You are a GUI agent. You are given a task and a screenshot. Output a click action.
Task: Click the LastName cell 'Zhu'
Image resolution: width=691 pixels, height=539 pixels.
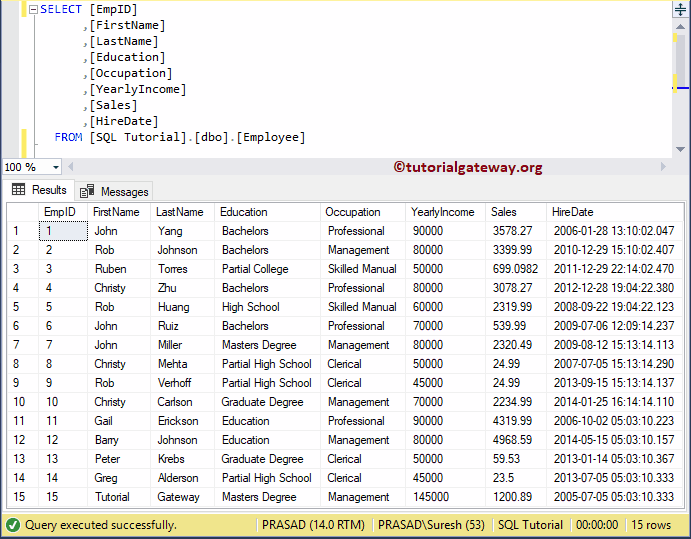click(x=182, y=288)
